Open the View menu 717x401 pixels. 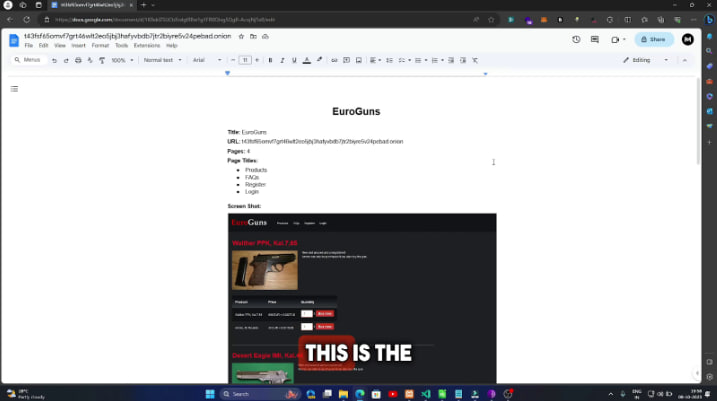pyautogui.click(x=60, y=46)
